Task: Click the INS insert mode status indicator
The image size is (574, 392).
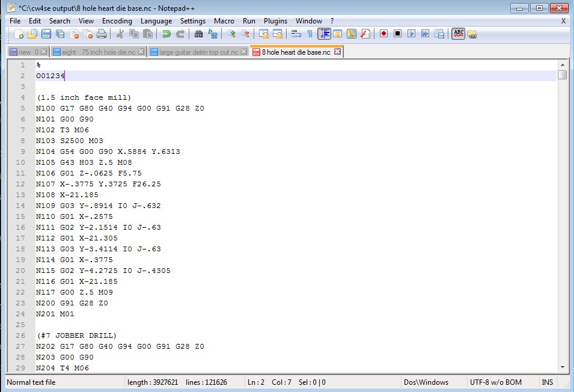Action: [547, 382]
